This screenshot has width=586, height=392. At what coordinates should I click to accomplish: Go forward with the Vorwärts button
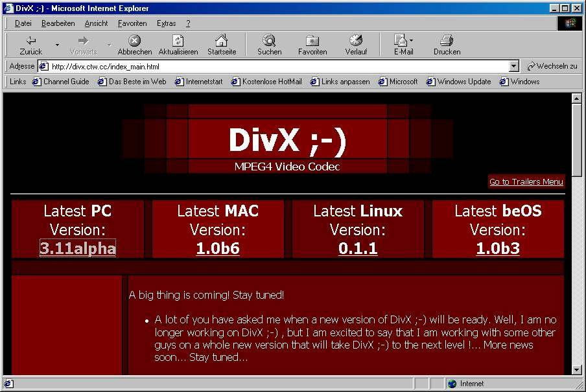(83, 45)
